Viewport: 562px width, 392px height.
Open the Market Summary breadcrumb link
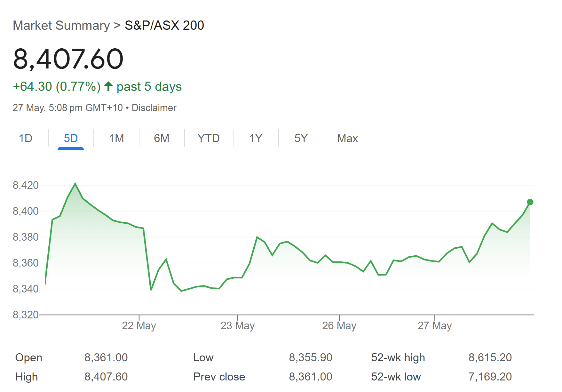pyautogui.click(x=61, y=25)
